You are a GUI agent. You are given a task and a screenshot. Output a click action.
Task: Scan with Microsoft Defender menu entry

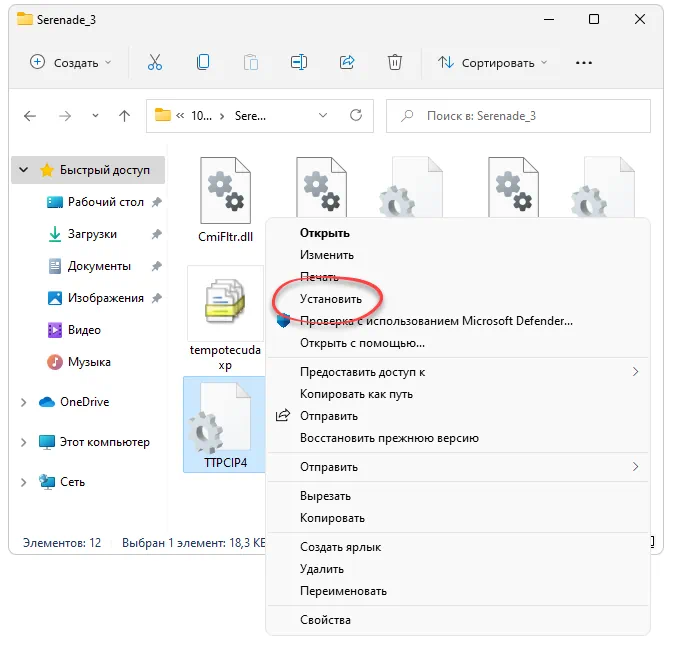458,321
